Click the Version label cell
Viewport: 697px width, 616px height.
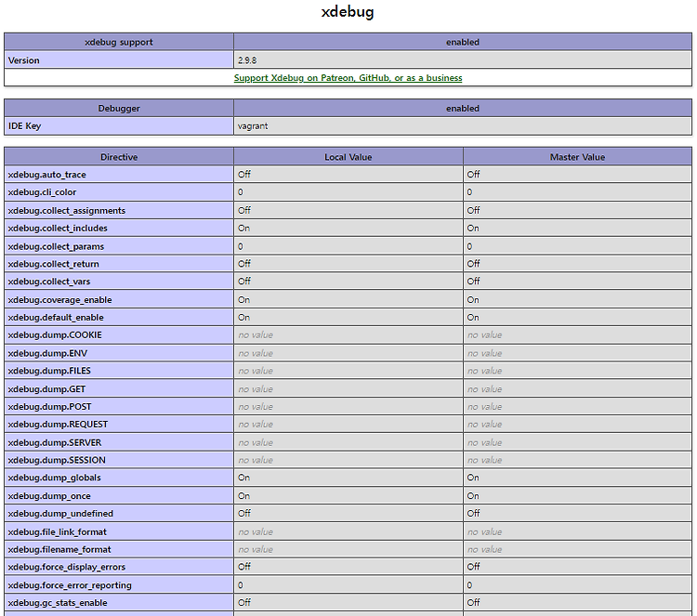coord(119,60)
